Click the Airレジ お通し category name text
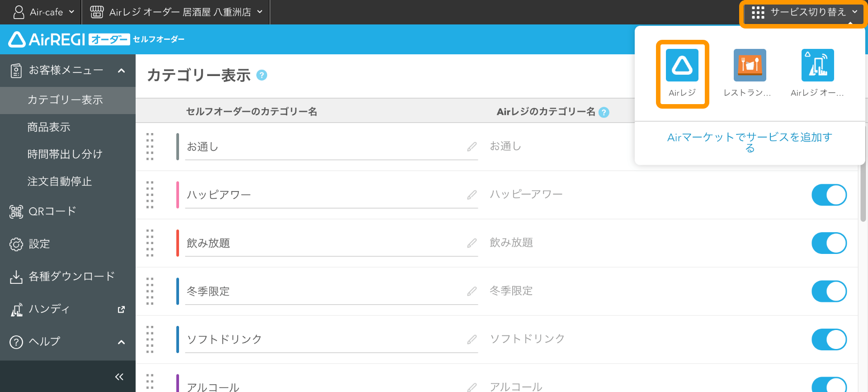 coord(505,146)
